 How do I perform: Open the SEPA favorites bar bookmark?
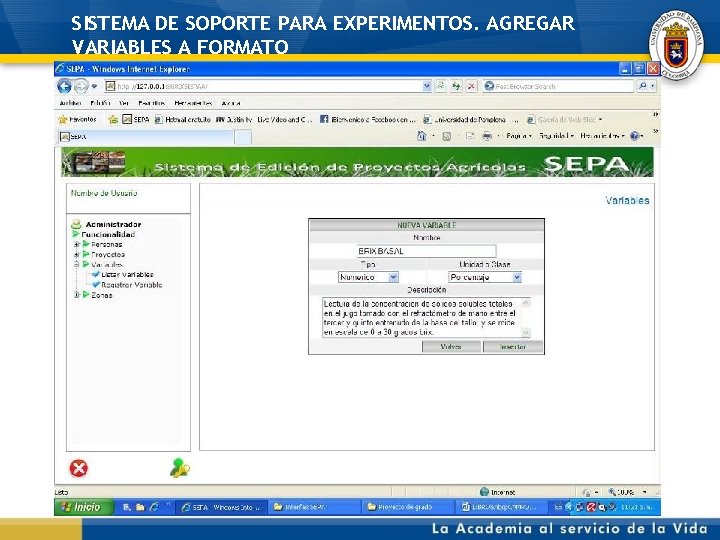tap(136, 119)
